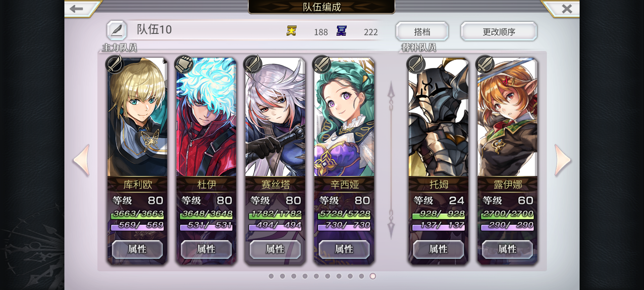The width and height of the screenshot is (644, 290).
Task: Switch to the first team page dot
Action: click(271, 276)
